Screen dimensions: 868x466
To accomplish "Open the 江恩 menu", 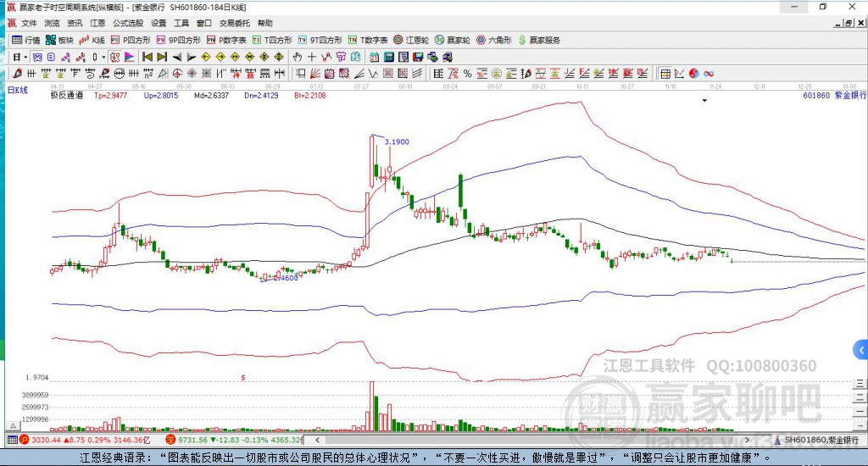I will tap(97, 23).
